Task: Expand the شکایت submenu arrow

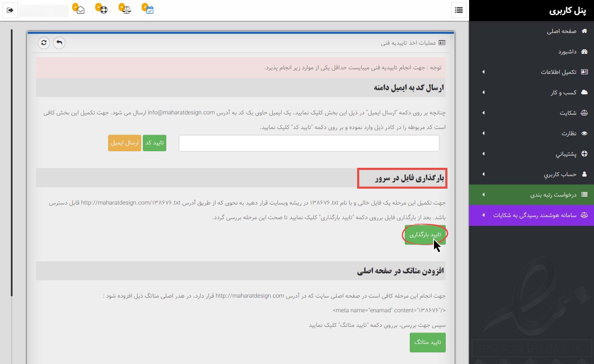Action: (483, 113)
